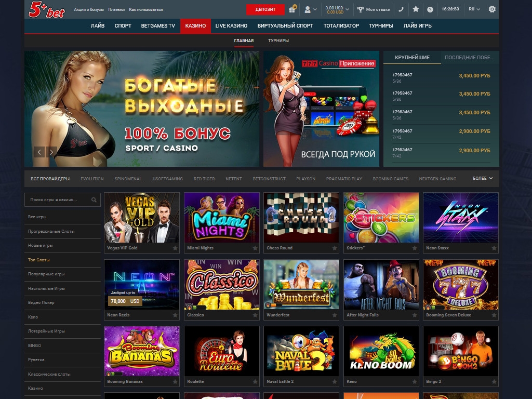Switch to the Live Казино menu tab
The width and height of the screenshot is (532, 399).
pyautogui.click(x=231, y=25)
